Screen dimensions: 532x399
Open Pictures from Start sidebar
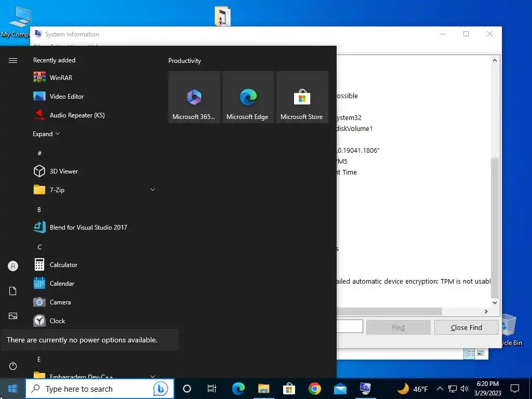[x=13, y=316]
